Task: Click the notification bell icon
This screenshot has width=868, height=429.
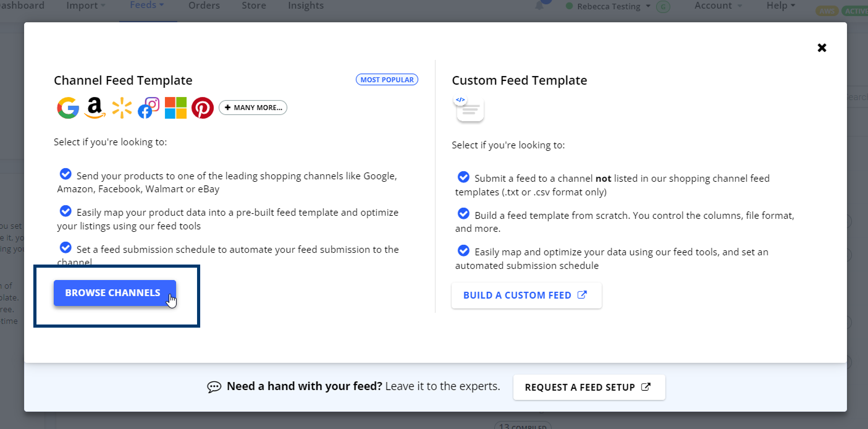Action: 541,5
